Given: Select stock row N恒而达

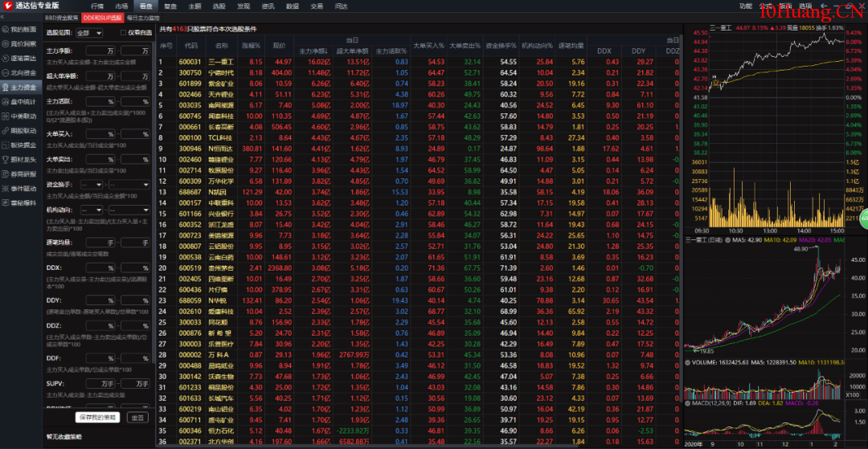Looking at the screenshot, I should click(418, 149).
